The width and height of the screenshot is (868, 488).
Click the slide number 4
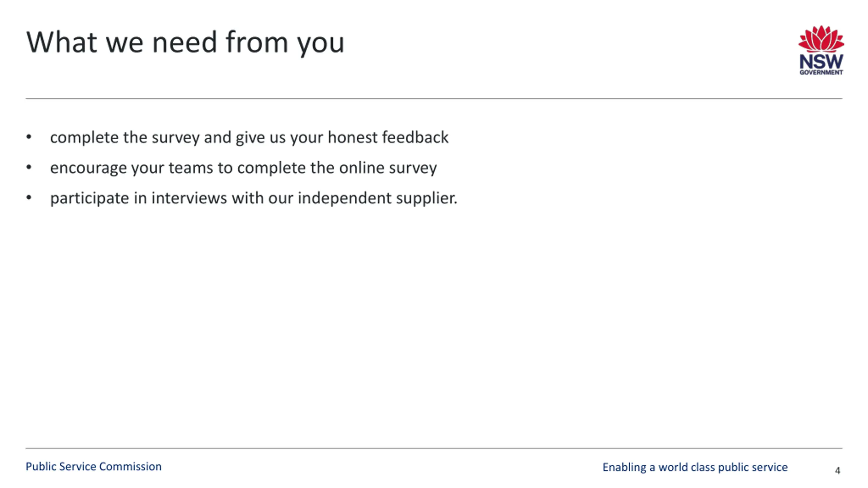pyautogui.click(x=837, y=470)
